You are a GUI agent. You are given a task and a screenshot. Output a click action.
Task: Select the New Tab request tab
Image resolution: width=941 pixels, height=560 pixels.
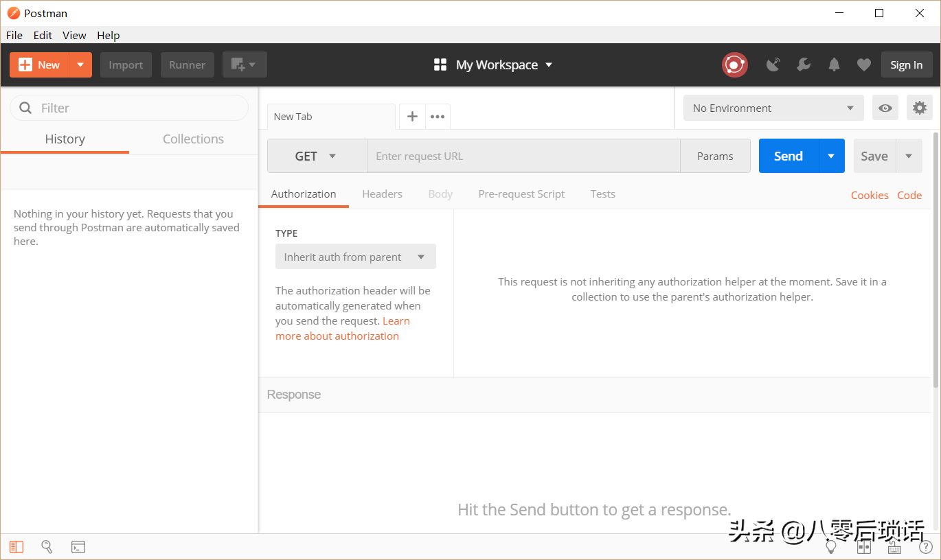pyautogui.click(x=331, y=117)
